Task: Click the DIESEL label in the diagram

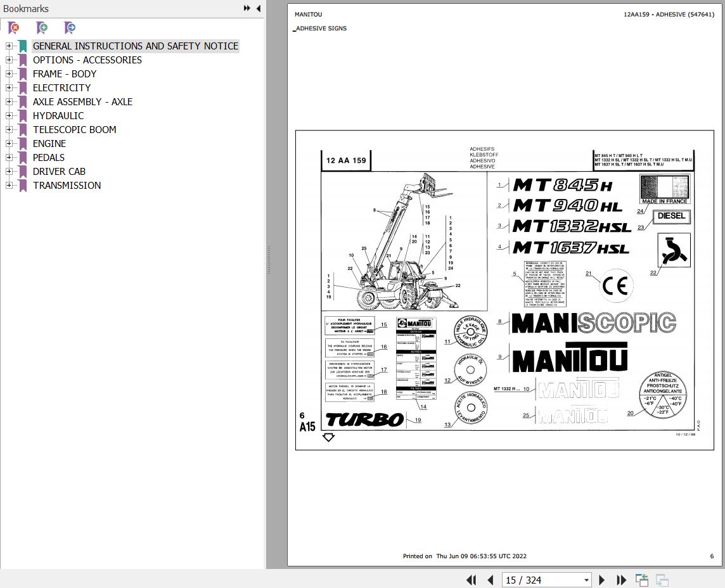Action: [671, 216]
